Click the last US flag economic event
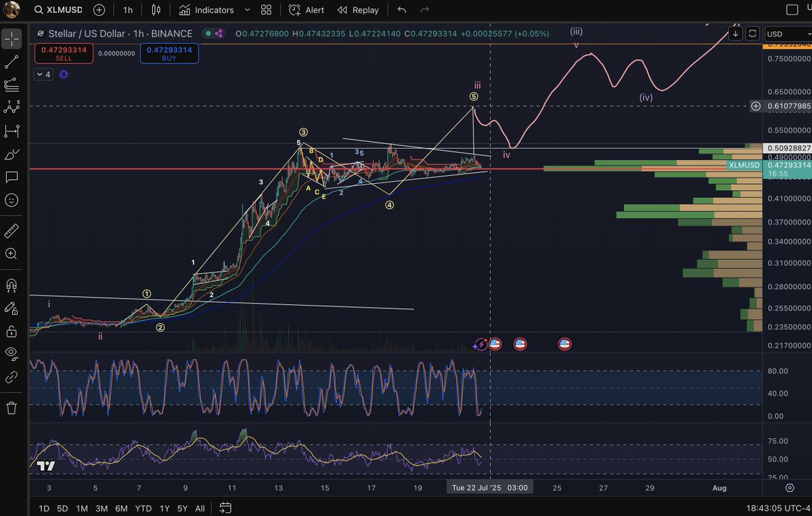This screenshot has width=812, height=516. [x=564, y=344]
